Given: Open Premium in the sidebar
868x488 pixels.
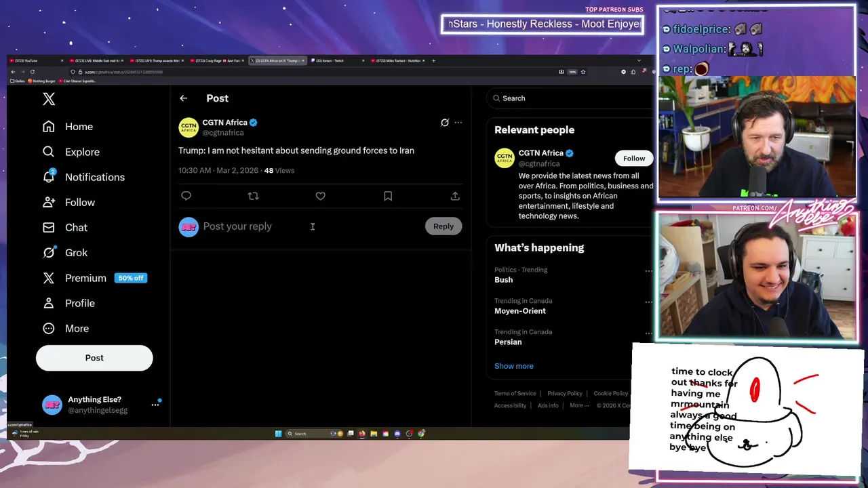Looking at the screenshot, I should (94, 278).
